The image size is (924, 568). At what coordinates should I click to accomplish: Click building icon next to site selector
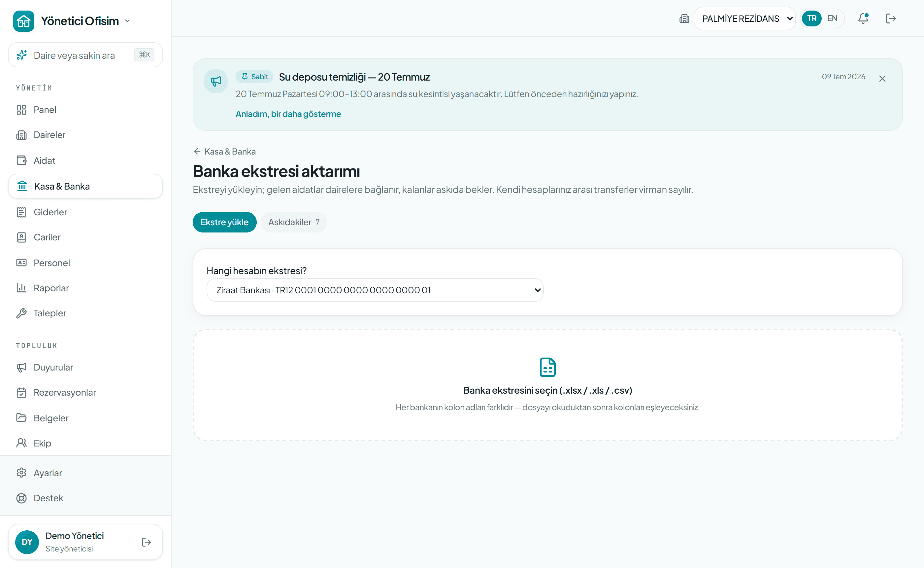[x=684, y=18]
